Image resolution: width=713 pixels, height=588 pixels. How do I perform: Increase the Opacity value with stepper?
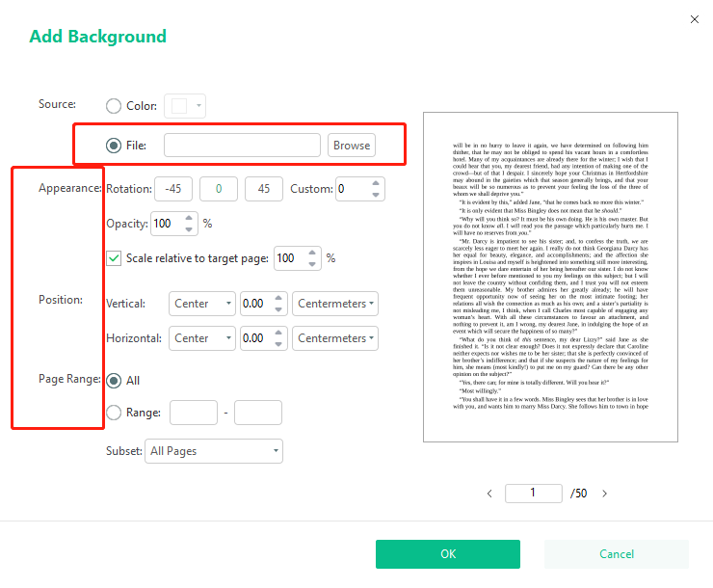coord(190,218)
